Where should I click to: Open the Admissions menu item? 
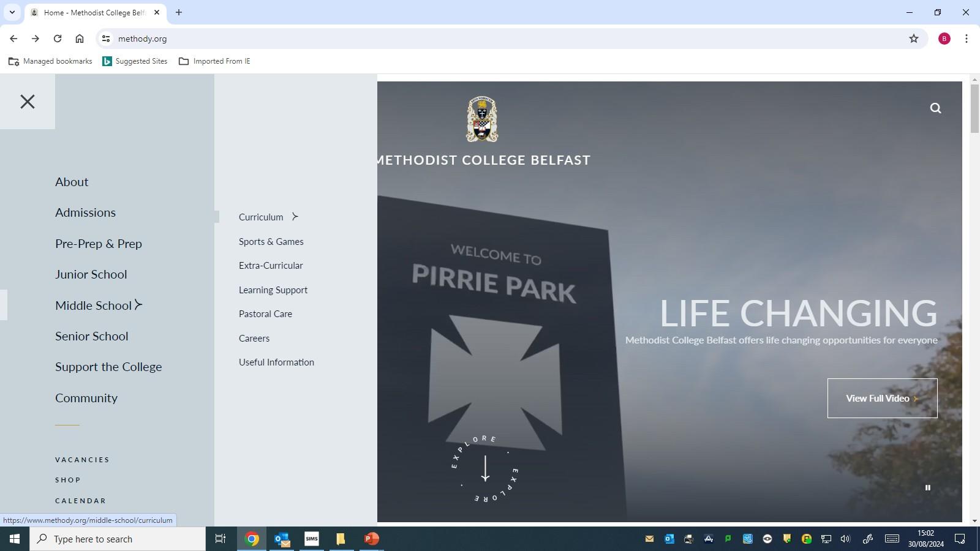click(x=85, y=212)
